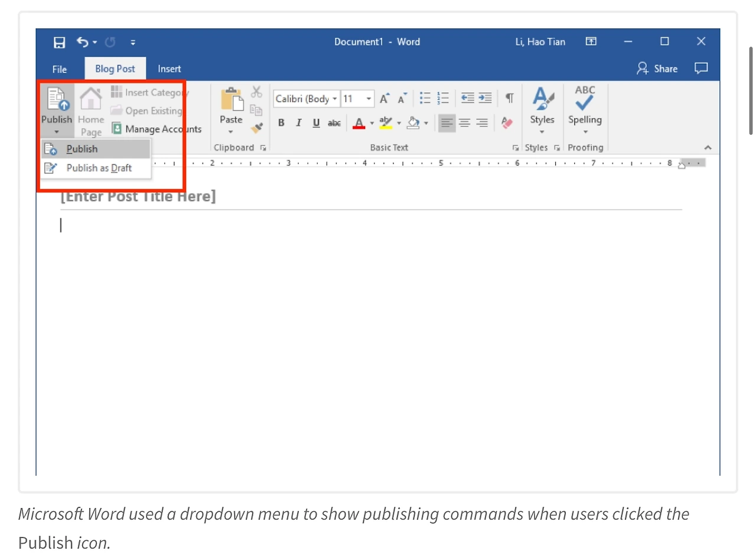The width and height of the screenshot is (756, 557).
Task: Click Open Existing blog post
Action: pos(146,110)
